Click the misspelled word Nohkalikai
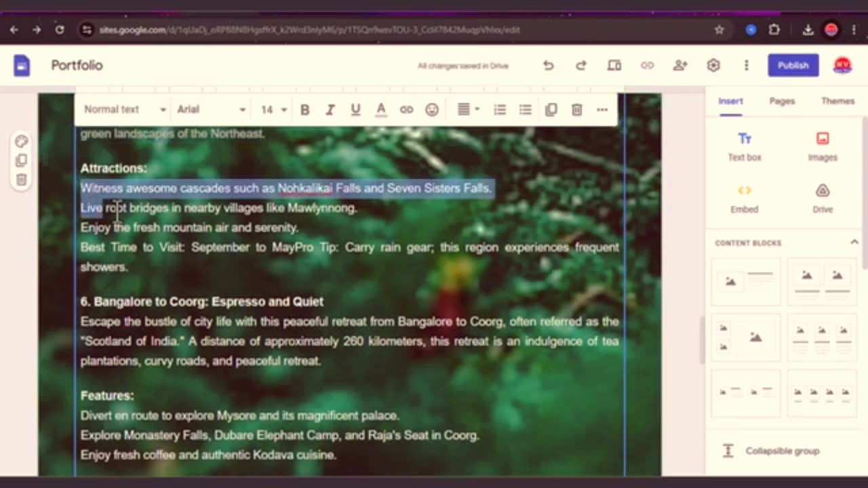The width and height of the screenshot is (868, 488). click(304, 188)
